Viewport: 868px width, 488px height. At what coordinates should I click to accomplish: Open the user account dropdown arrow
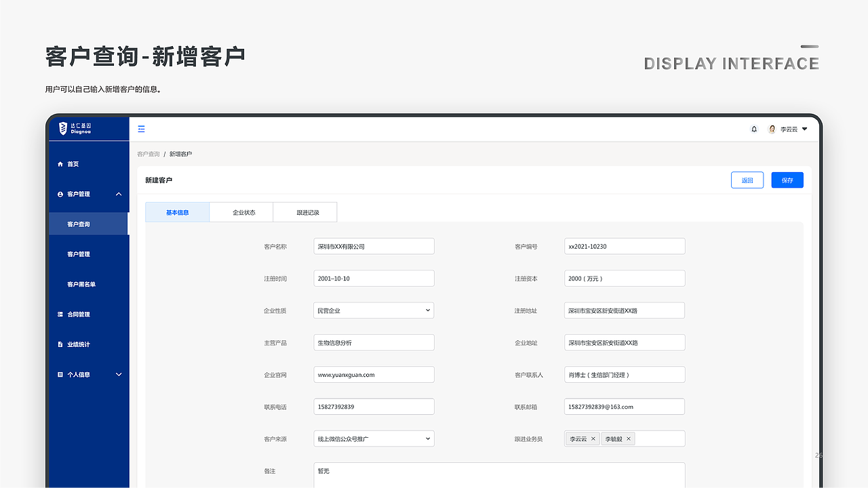click(805, 129)
